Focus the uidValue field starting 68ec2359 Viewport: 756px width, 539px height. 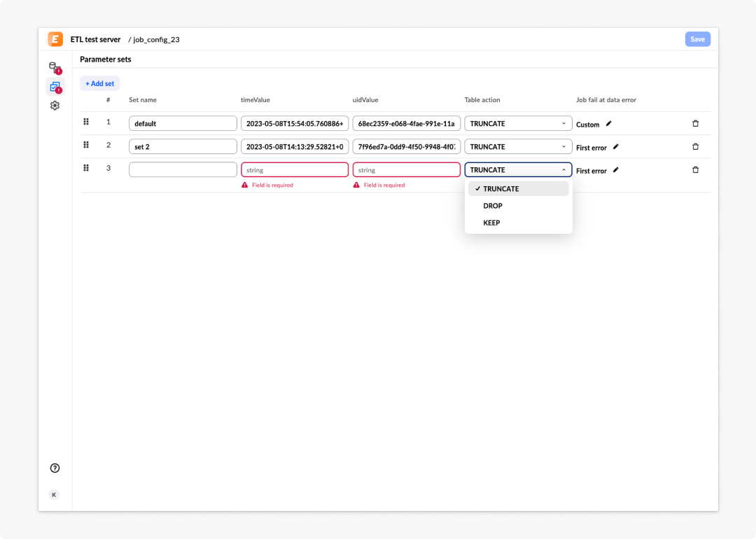(x=407, y=123)
